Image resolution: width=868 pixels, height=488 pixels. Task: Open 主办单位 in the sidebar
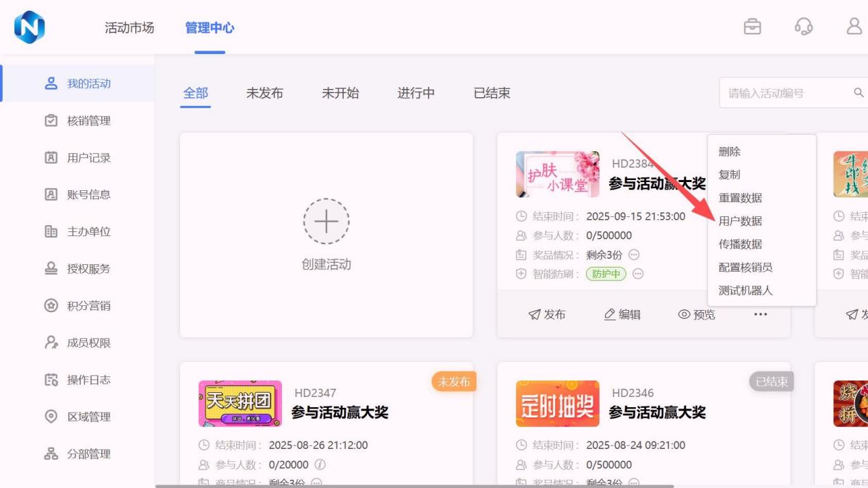(x=77, y=231)
